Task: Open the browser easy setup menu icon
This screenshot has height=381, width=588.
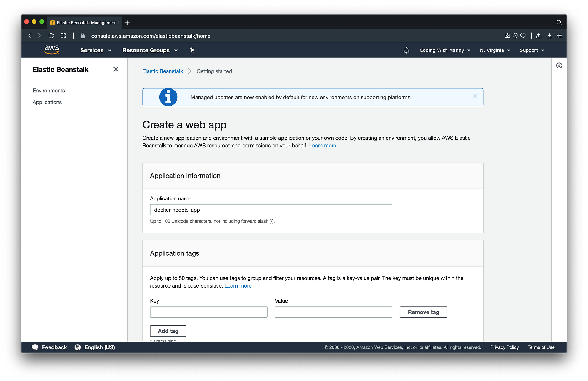Action: pos(559,36)
